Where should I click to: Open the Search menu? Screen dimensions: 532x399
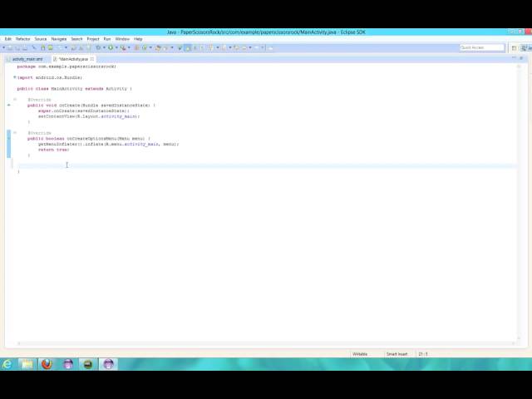click(76, 39)
